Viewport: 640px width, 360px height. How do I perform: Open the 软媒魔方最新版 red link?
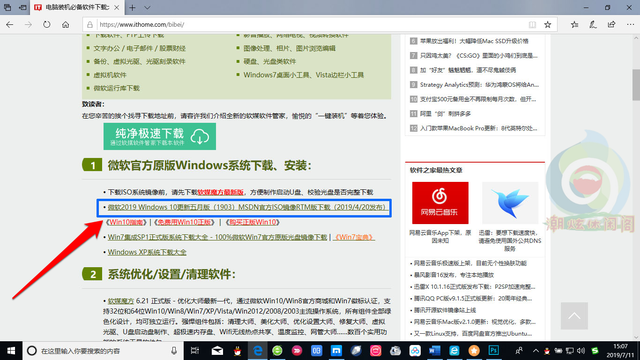pos(220,192)
